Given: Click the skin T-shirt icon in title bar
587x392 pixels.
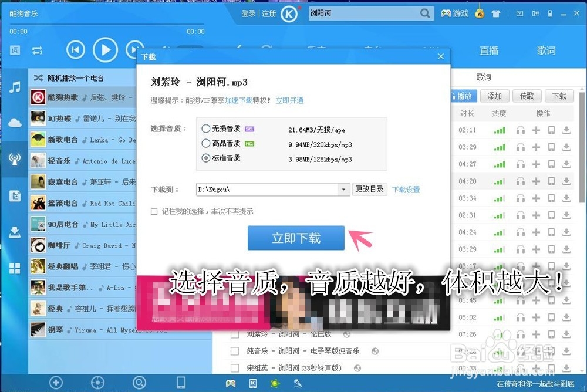Looking at the screenshot, I should tap(496, 13).
